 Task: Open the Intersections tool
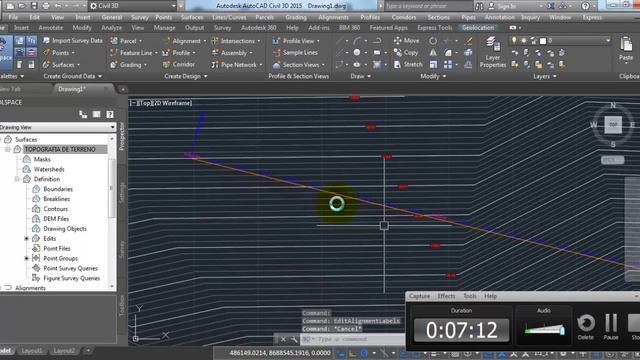pyautogui.click(x=236, y=41)
